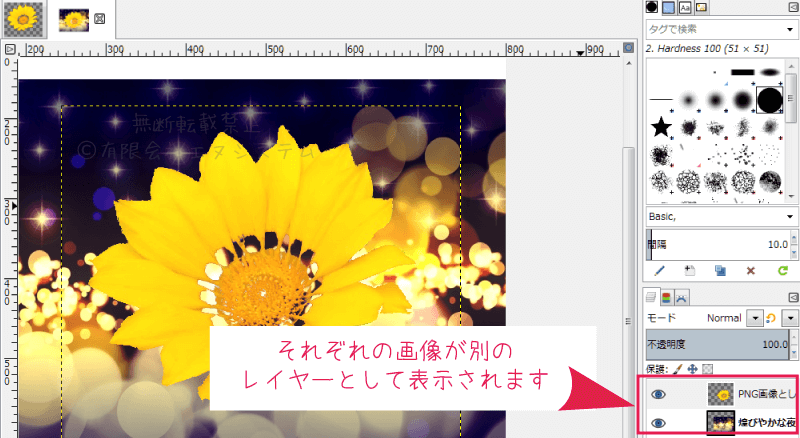Screen dimensions: 800x438
Task: Edit the selected brush
Action: click(x=659, y=271)
